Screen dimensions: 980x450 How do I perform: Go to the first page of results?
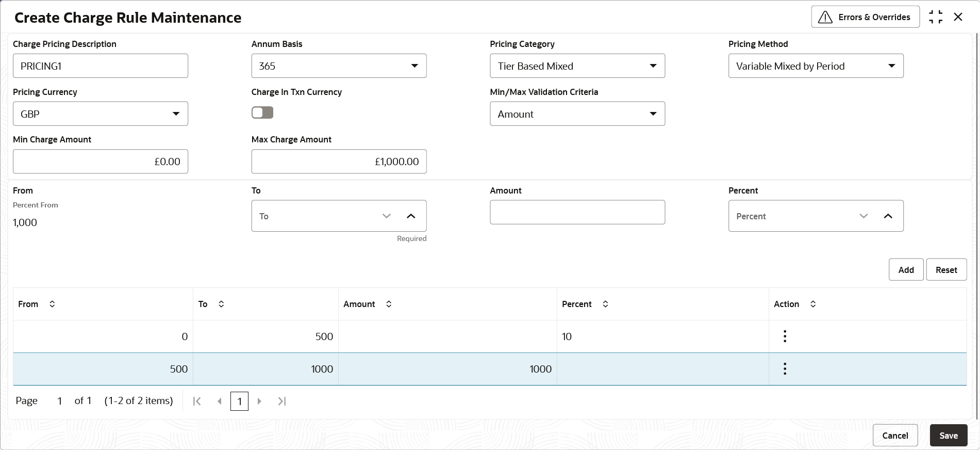[197, 401]
